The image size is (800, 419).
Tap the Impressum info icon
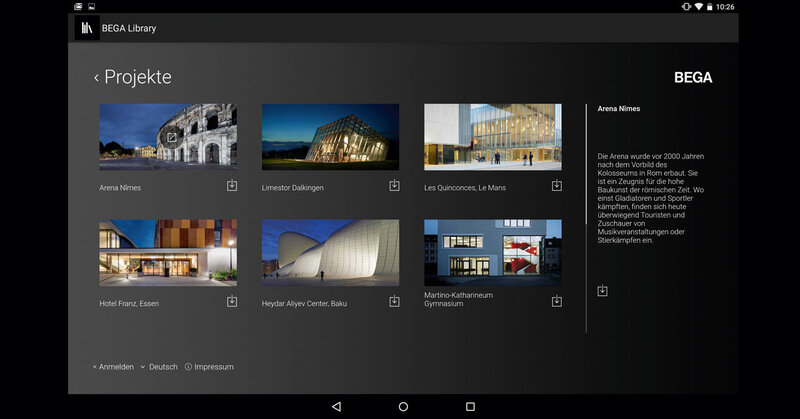point(188,366)
